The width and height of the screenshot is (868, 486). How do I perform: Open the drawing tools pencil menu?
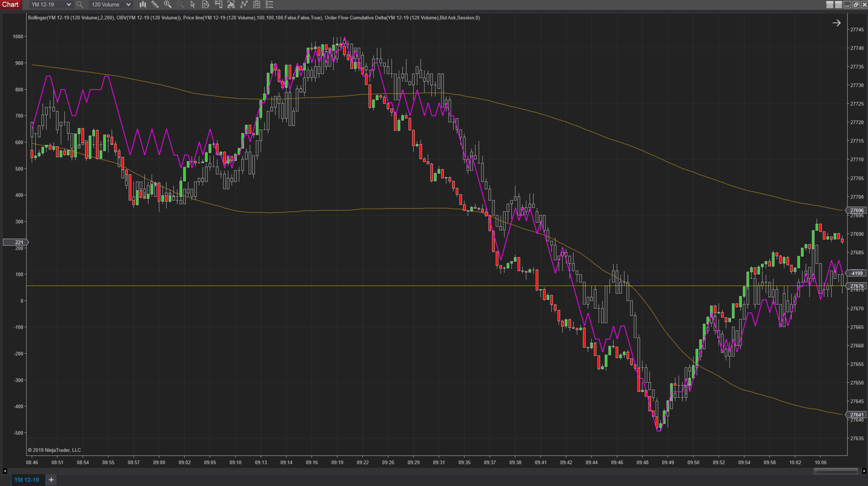[x=155, y=5]
